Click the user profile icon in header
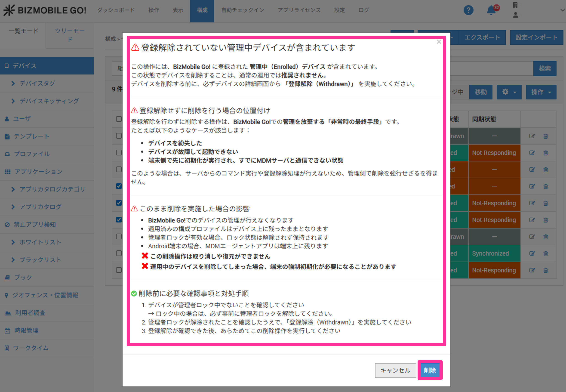The image size is (566, 392). (515, 15)
